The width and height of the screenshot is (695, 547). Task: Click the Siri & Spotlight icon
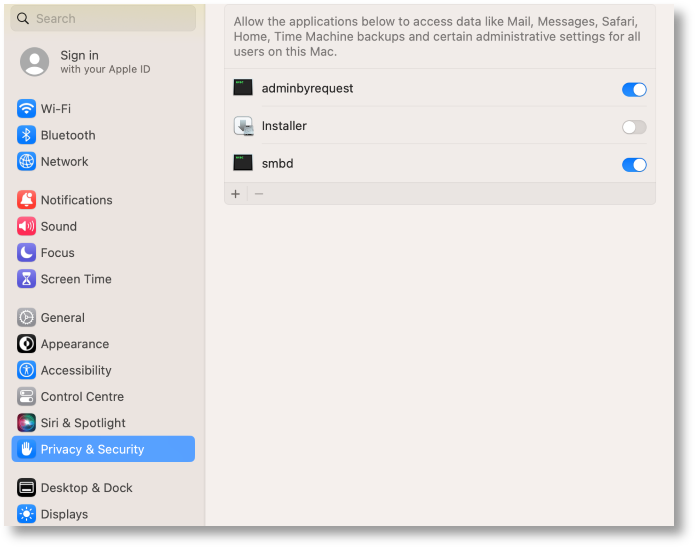tap(26, 423)
